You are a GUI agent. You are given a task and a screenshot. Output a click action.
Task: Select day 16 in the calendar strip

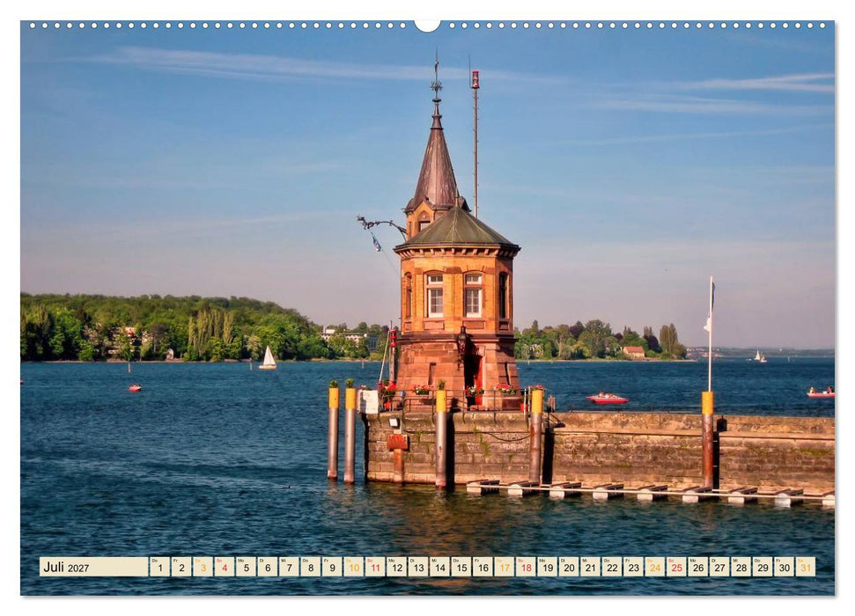pyautogui.click(x=483, y=567)
